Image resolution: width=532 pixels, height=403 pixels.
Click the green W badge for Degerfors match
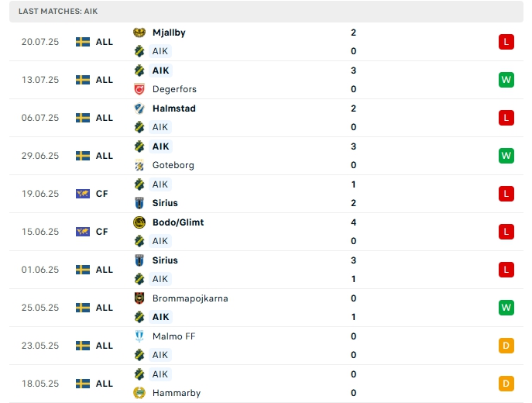(x=506, y=80)
